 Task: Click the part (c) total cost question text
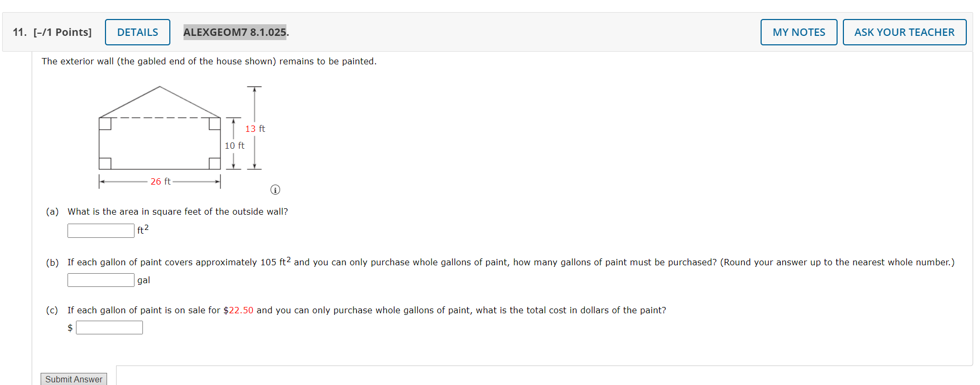(367, 310)
